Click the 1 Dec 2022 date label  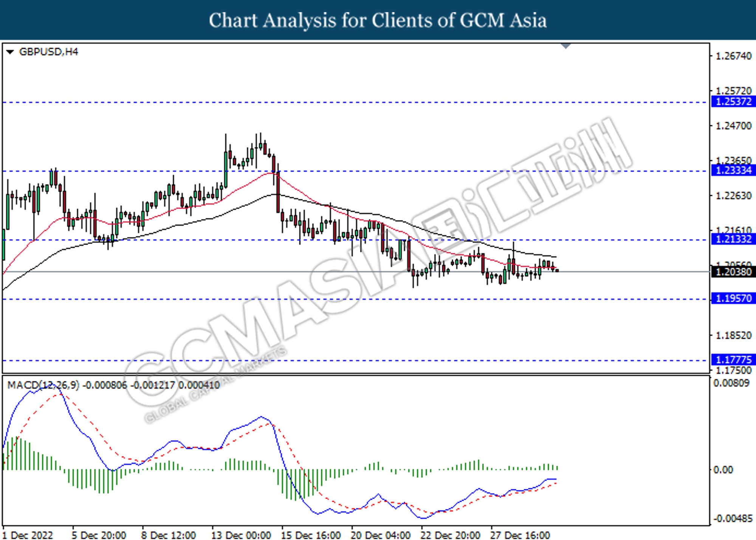coord(28,535)
